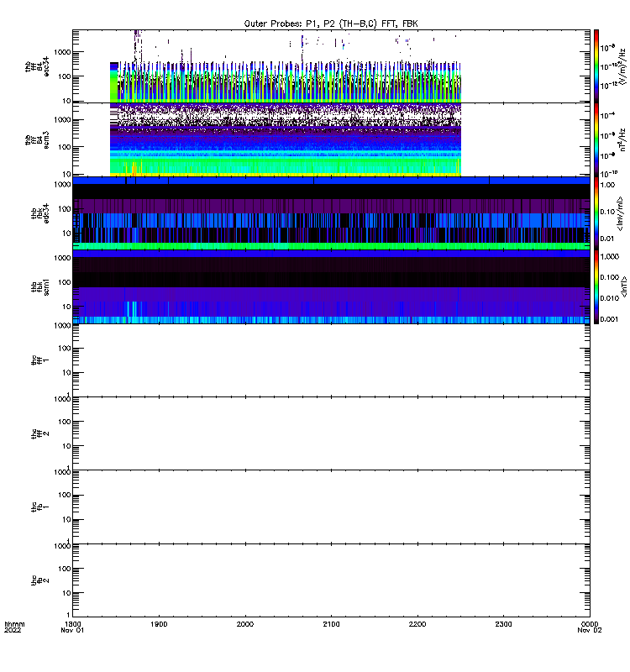Select the thb fbk scm1 filter bank panel

pos(331,286)
